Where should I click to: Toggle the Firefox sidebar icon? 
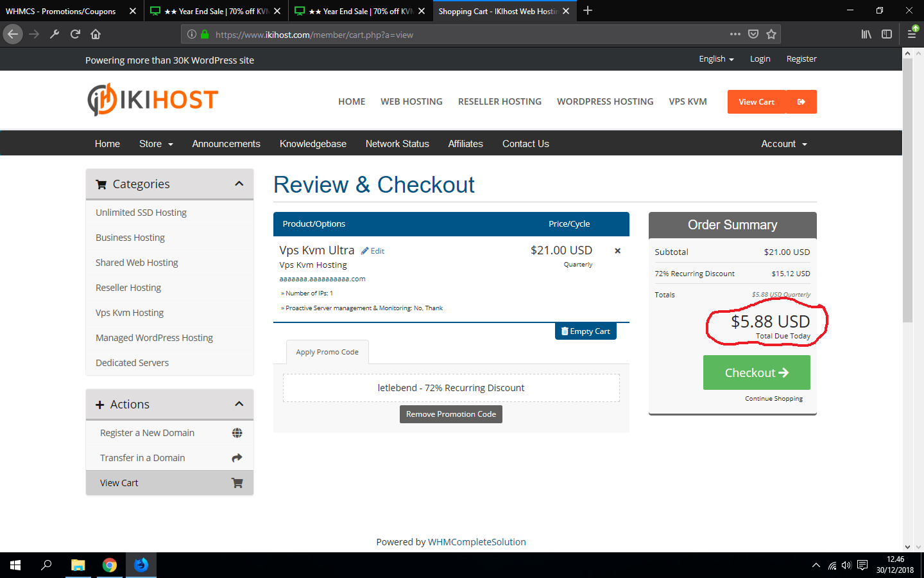(887, 34)
